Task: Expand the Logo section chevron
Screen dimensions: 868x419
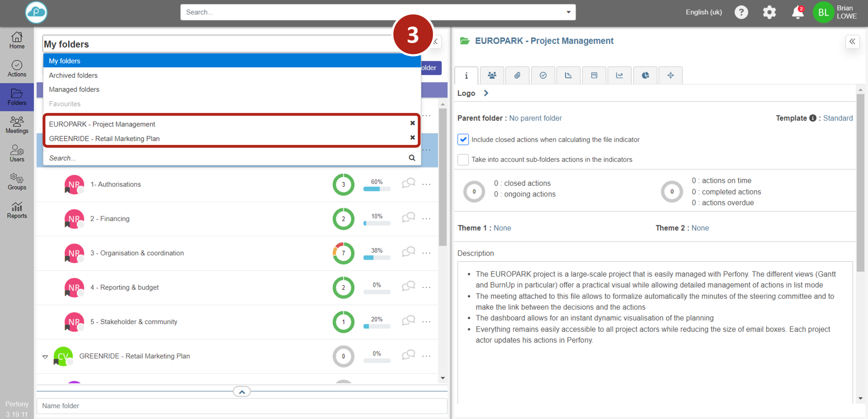Action: 486,93
